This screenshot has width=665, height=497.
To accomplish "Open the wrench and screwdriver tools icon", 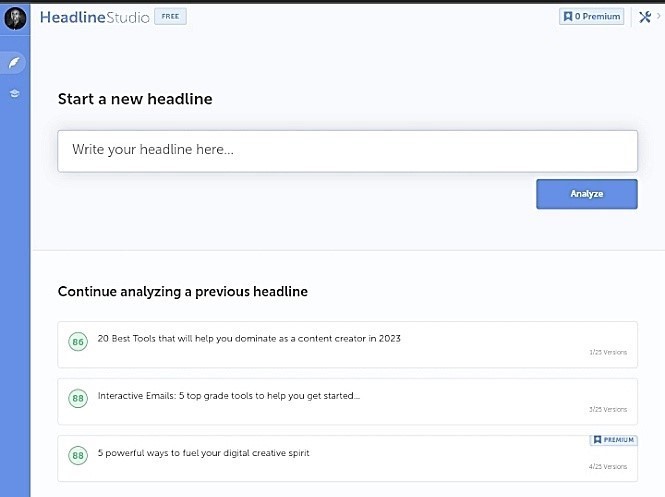I will (x=645, y=17).
